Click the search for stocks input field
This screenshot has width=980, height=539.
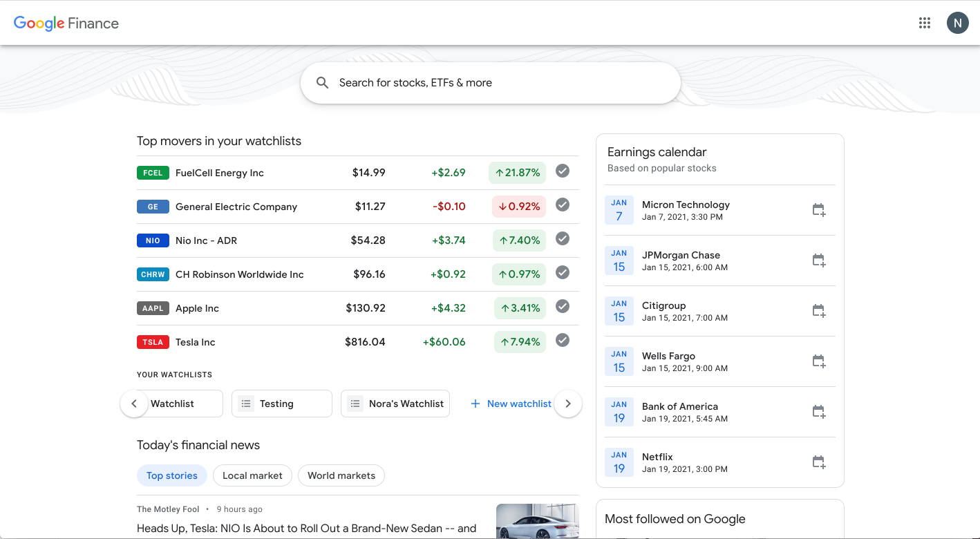pyautogui.click(x=491, y=83)
